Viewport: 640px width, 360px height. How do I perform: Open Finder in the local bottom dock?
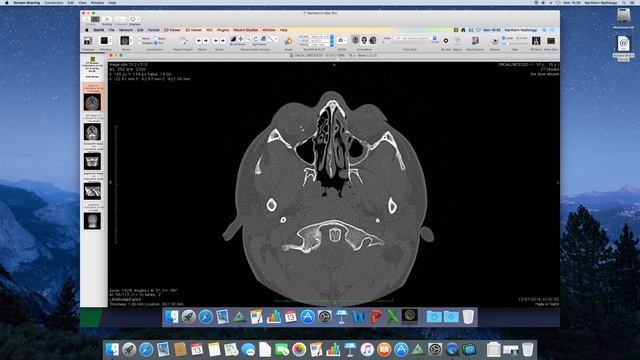112,349
